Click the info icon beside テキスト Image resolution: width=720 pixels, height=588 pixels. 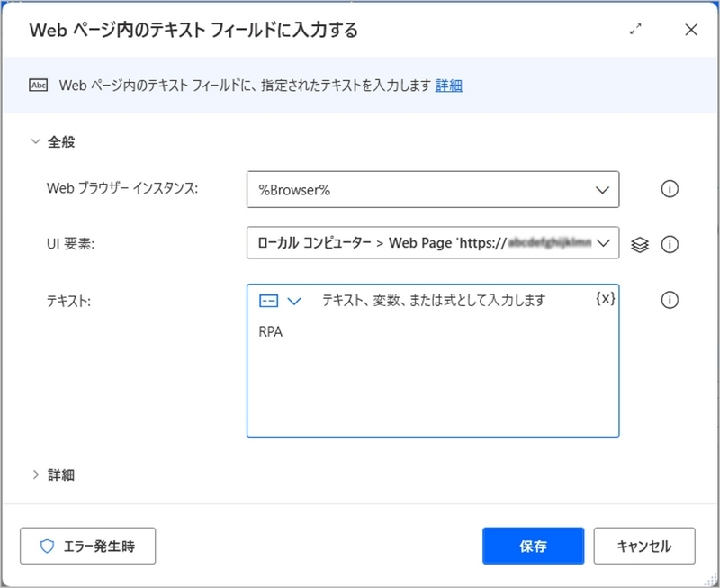point(669,300)
